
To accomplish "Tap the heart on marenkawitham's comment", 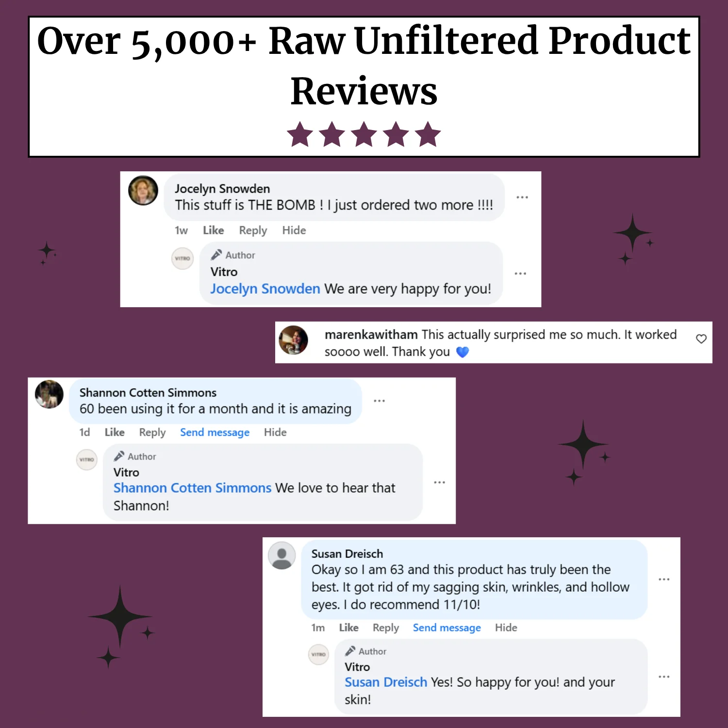I will tap(701, 339).
